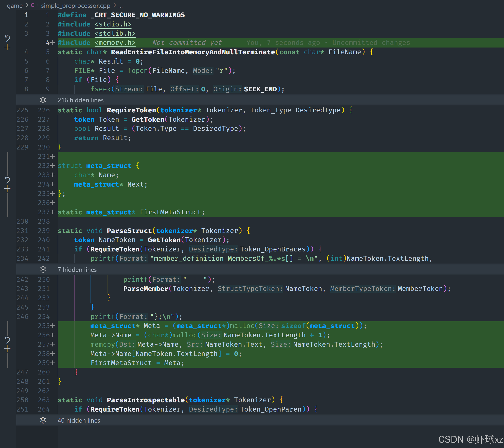Open the 'game' breadcrumb folder
Viewport: 504px width, 448px height.
[15, 5]
